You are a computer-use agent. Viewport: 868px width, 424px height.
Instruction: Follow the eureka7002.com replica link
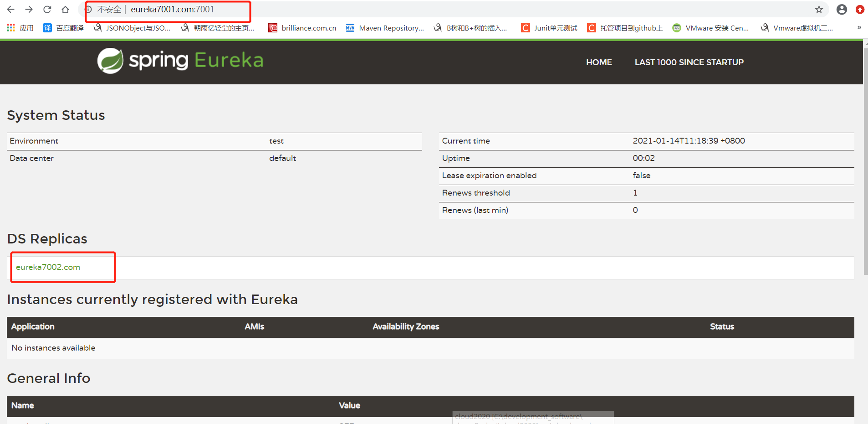click(x=48, y=267)
